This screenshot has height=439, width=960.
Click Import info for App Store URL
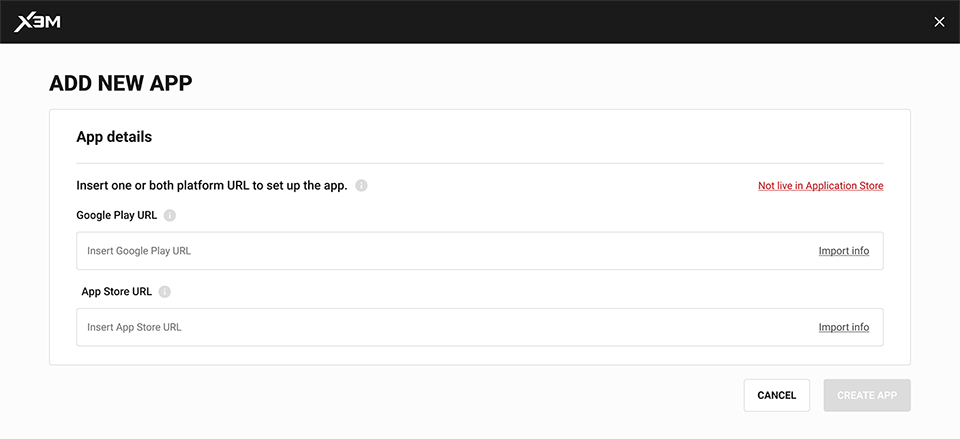click(844, 328)
